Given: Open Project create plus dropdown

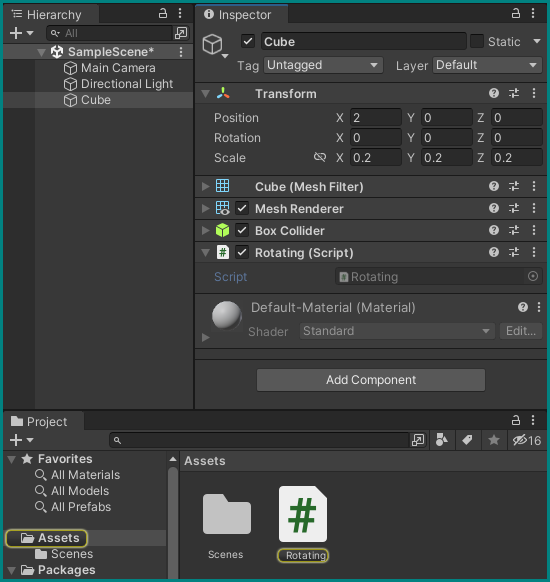Looking at the screenshot, I should 21,440.
